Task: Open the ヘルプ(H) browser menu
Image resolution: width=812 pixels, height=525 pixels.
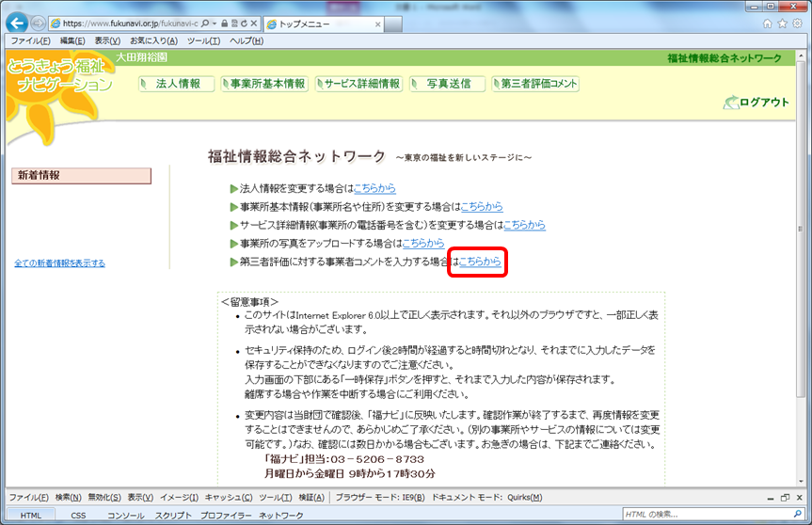Action: tap(247, 40)
